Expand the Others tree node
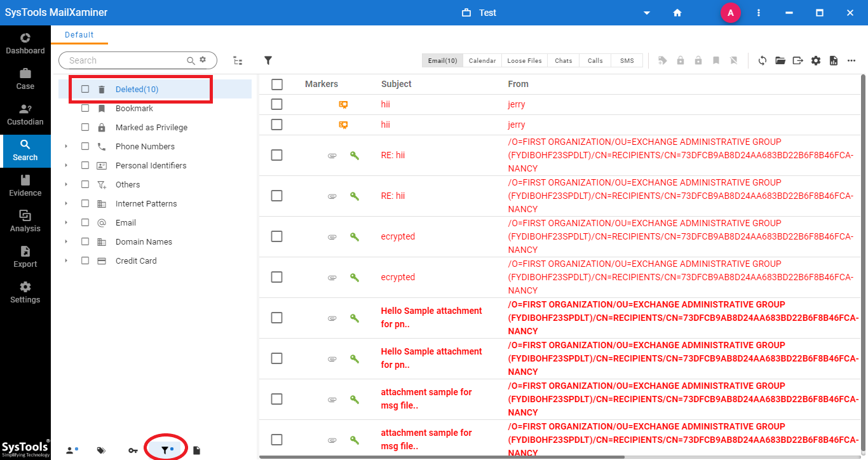The width and height of the screenshot is (868, 460). click(66, 185)
